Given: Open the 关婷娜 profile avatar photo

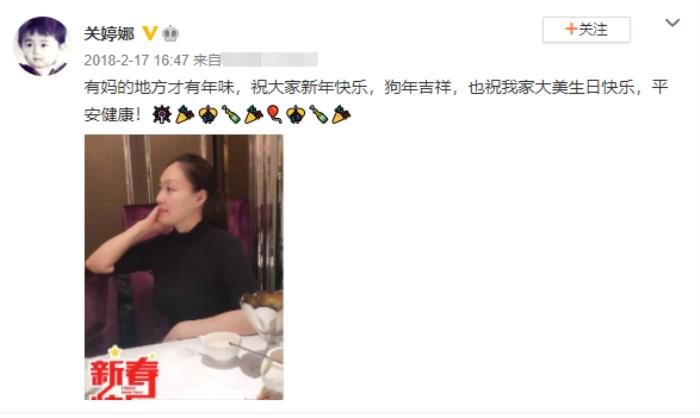Looking at the screenshot, I should pyautogui.click(x=42, y=46).
